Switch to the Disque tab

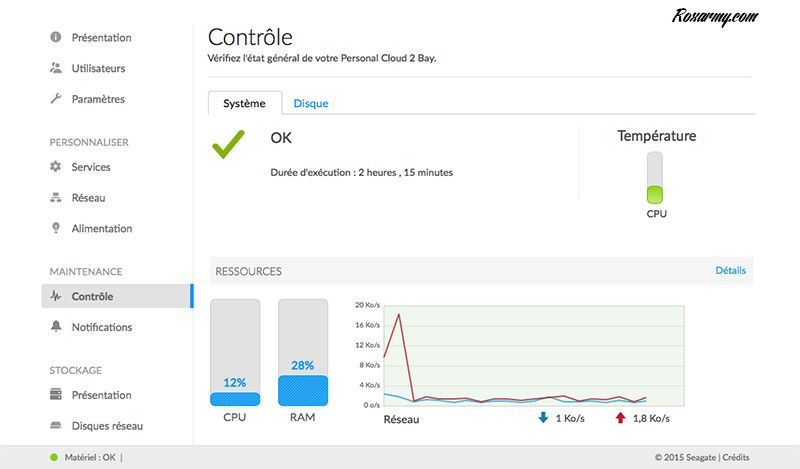click(x=311, y=103)
